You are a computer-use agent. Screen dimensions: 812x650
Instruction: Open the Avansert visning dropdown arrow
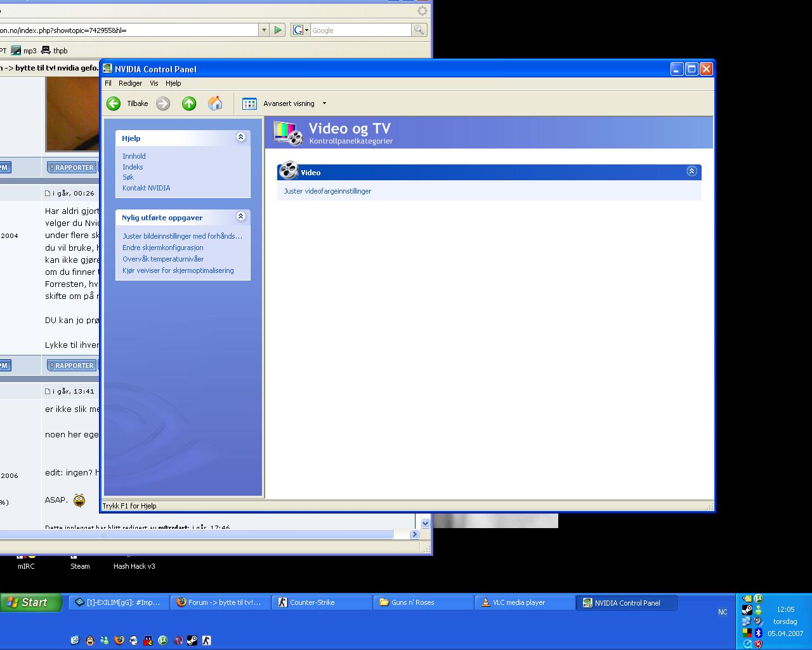324,103
